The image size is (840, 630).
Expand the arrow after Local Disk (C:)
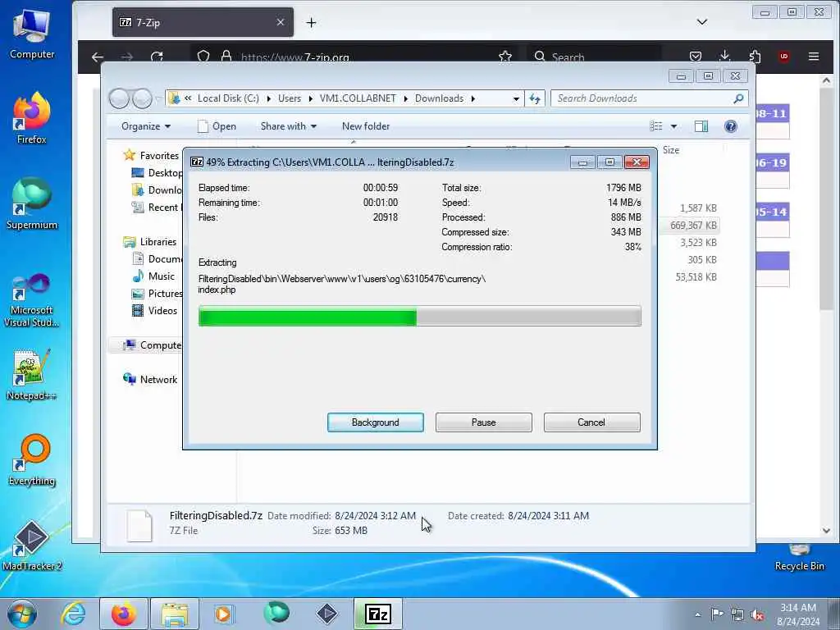268,98
